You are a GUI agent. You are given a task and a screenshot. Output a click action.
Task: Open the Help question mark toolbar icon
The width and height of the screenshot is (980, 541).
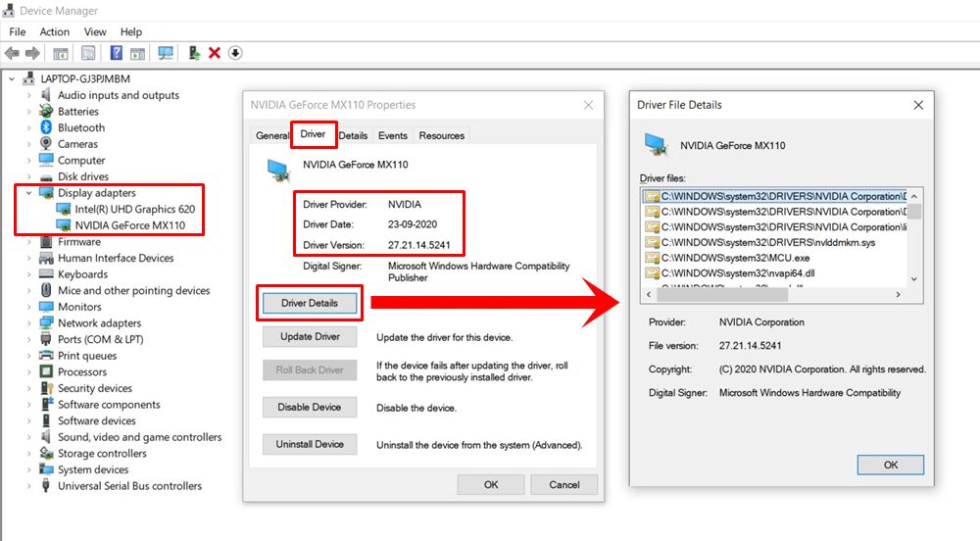tap(117, 53)
